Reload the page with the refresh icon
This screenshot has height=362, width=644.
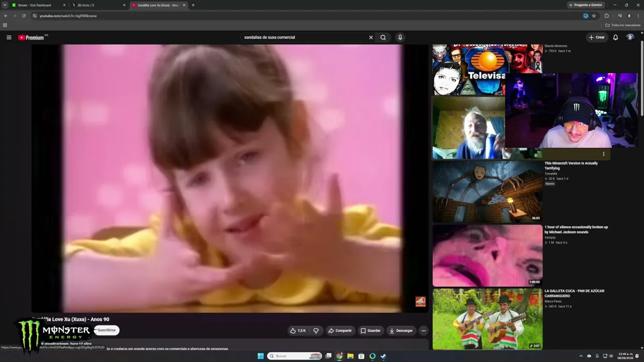pyautogui.click(x=24, y=16)
